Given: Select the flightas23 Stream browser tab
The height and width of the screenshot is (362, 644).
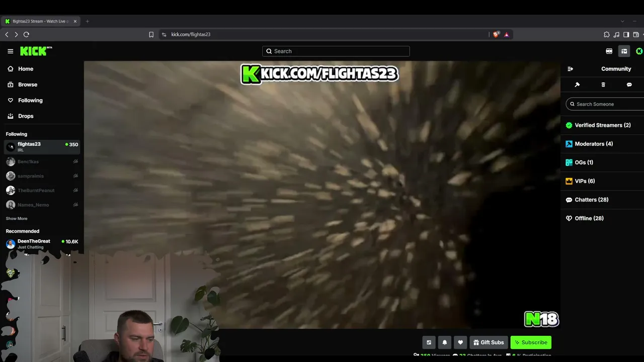Looking at the screenshot, I should click(x=40, y=21).
